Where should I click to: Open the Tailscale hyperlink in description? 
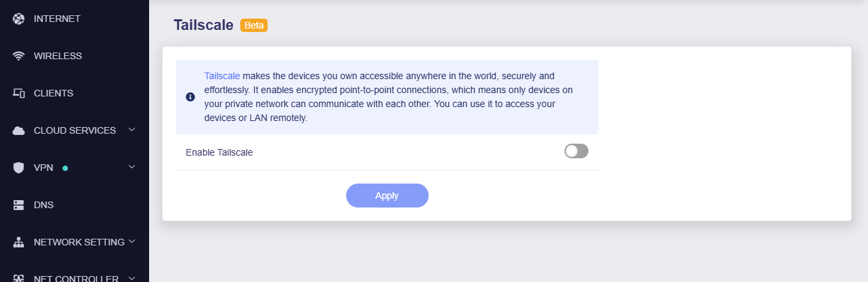(222, 76)
